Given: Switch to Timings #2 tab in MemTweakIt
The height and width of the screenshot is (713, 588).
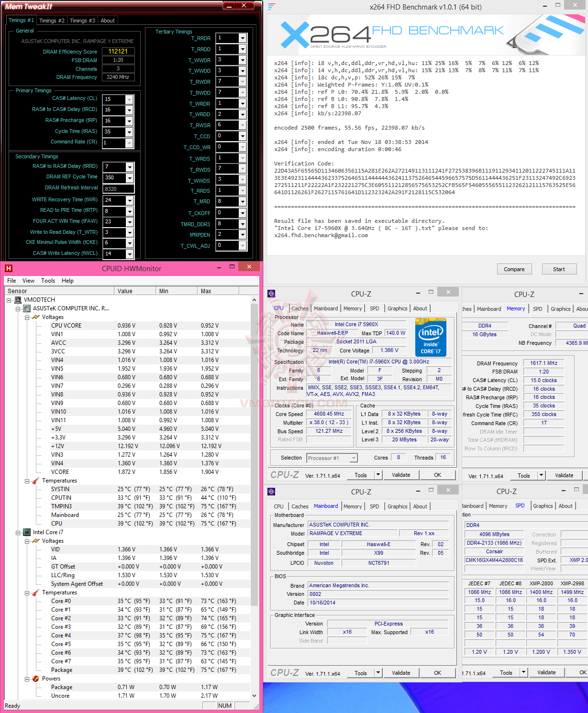Looking at the screenshot, I should tap(52, 21).
